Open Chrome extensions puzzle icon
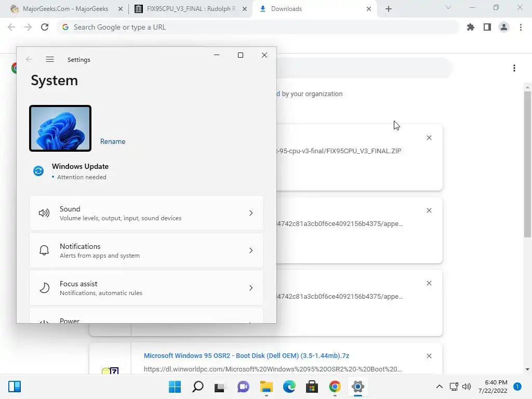532x399 pixels. click(471, 27)
